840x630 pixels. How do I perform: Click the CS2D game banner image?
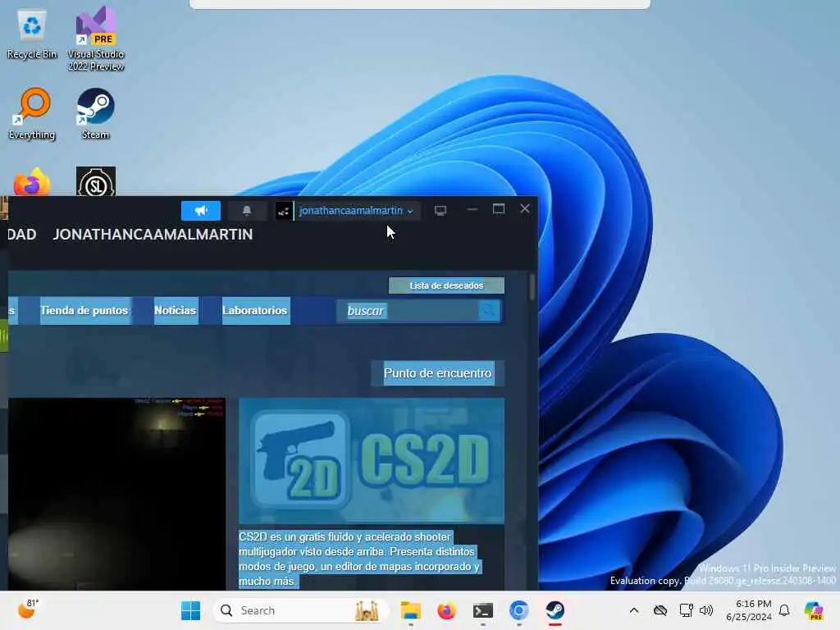[372, 461]
